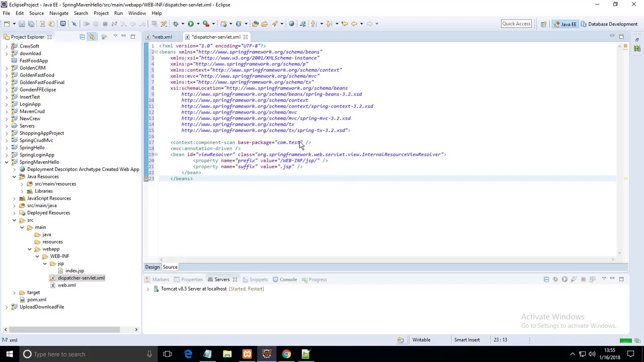Click the Last Edit Location arrow icon

(x=344, y=24)
